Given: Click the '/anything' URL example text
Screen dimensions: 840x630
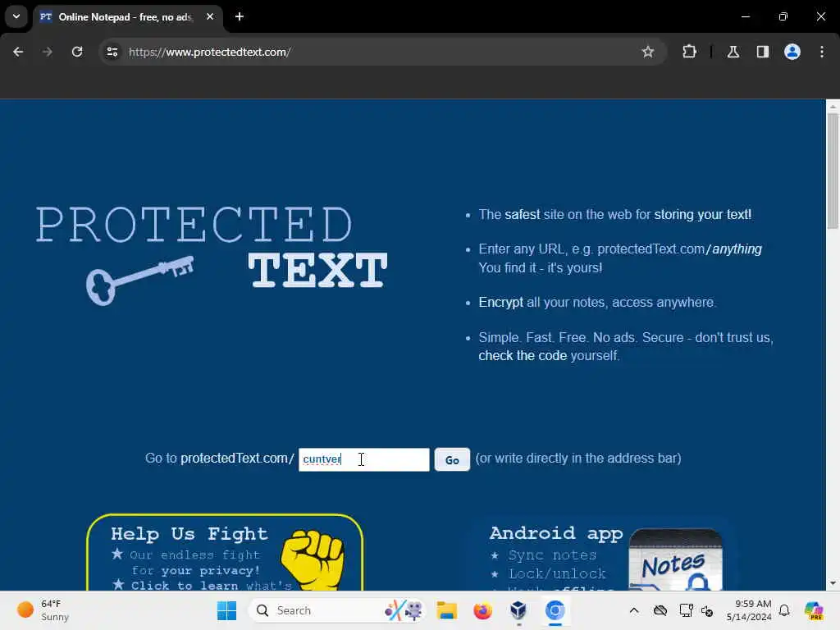Looking at the screenshot, I should pyautogui.click(x=734, y=249).
